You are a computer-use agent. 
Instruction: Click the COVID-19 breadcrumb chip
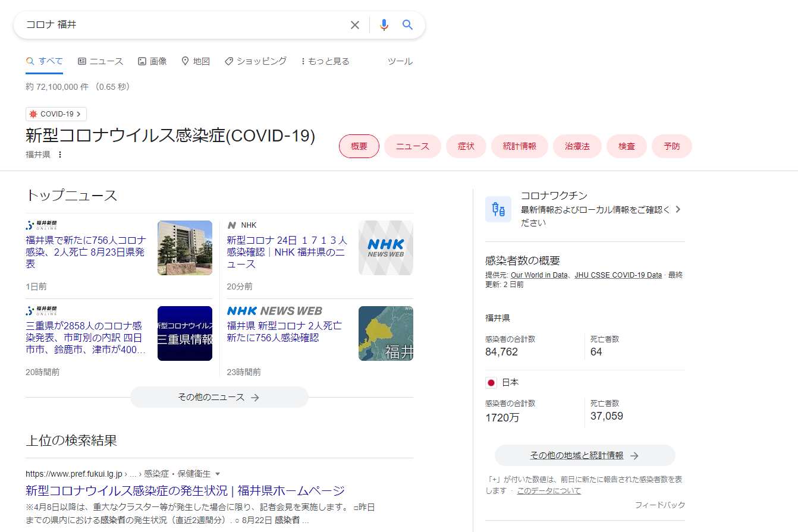coord(56,114)
